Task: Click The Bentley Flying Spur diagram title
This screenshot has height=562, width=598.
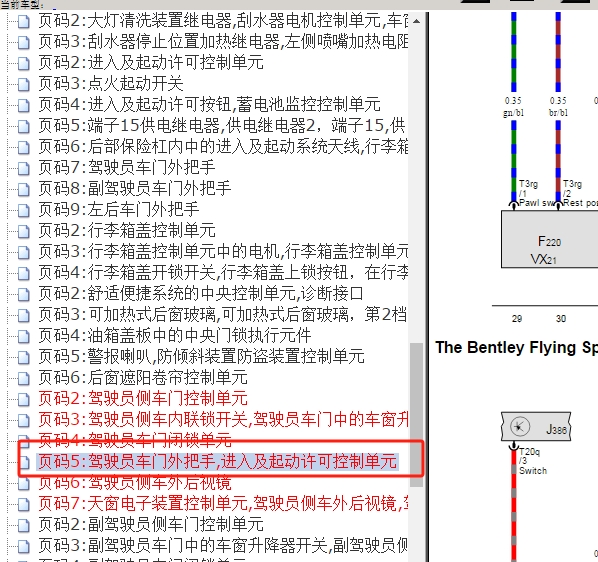Action: point(516,347)
